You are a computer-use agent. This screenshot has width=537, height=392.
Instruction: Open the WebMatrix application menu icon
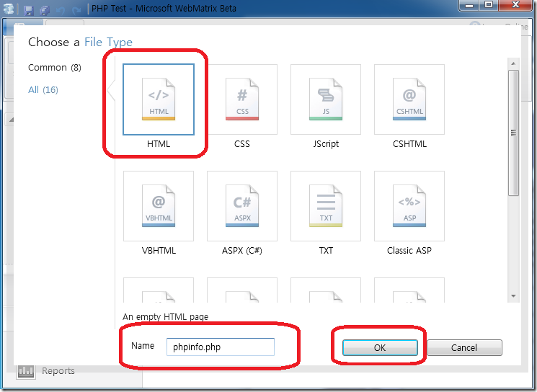9,9
